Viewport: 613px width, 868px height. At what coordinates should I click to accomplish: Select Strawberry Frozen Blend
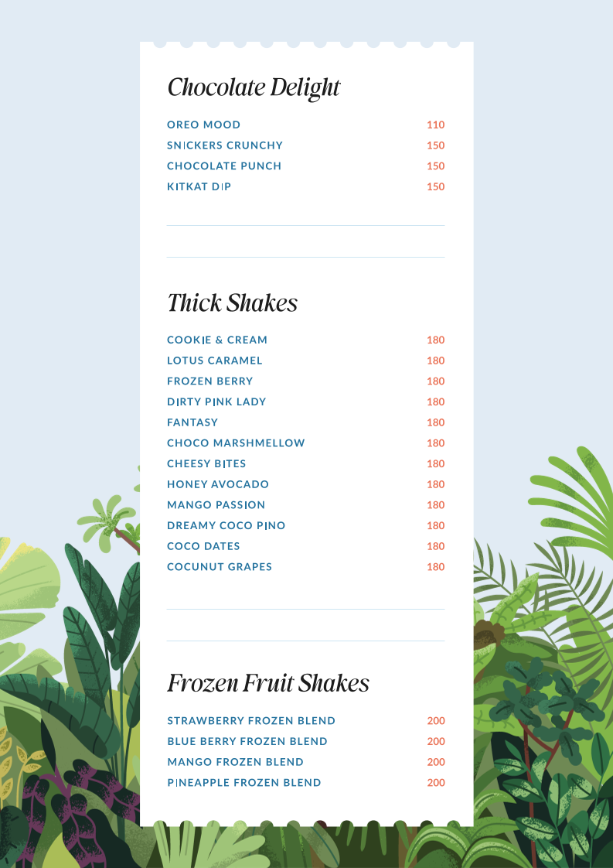[251, 720]
